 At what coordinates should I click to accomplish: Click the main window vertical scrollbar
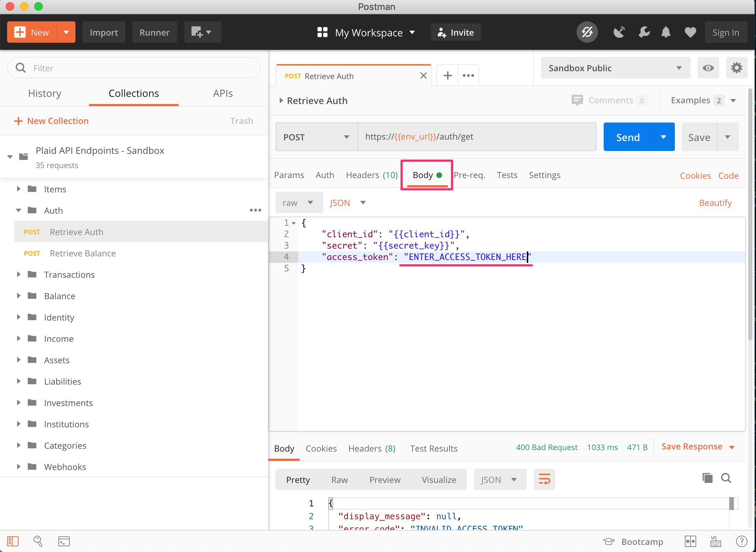point(751,214)
